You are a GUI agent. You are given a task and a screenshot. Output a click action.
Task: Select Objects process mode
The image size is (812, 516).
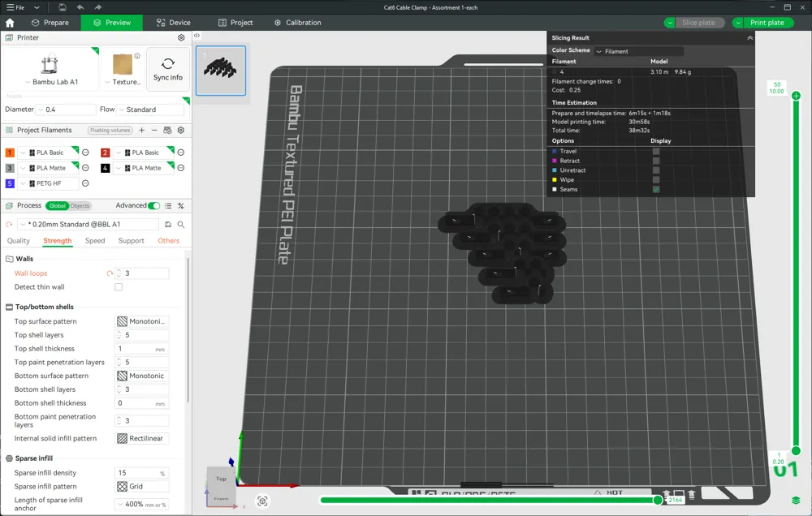click(80, 206)
